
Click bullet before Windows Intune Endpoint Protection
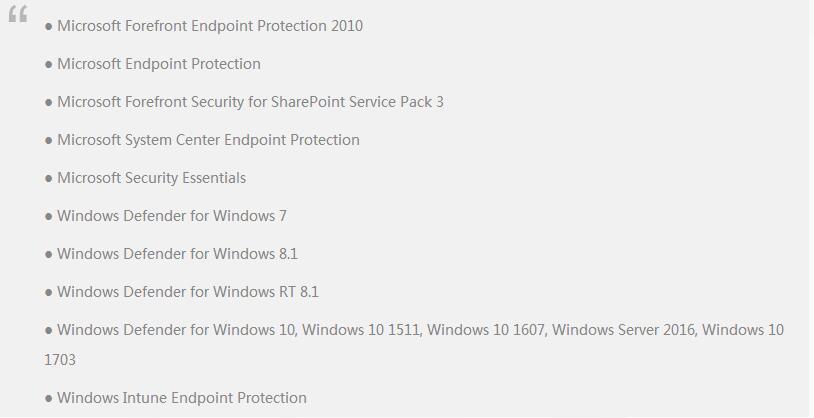tap(49, 399)
